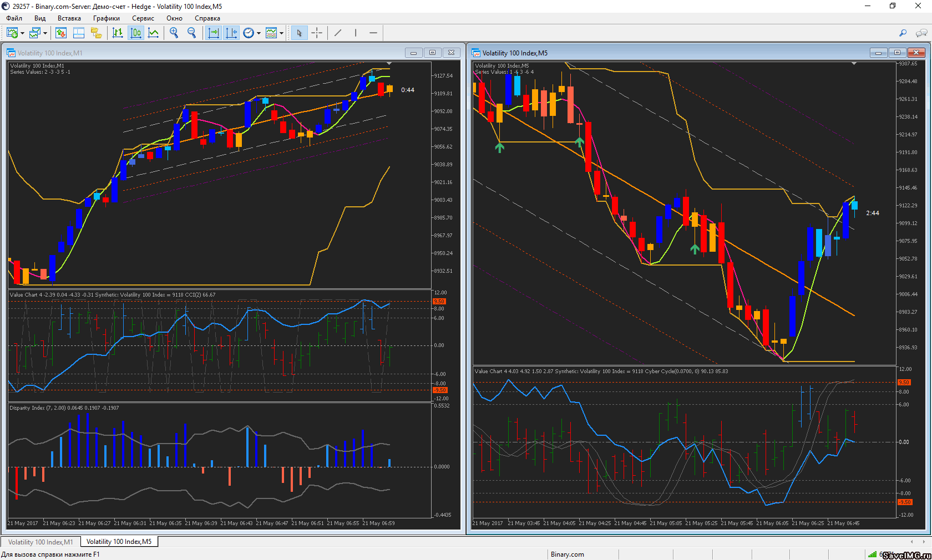The width and height of the screenshot is (932, 560).
Task: Expand the New Chart dropdown arrow
Action: click(22, 33)
